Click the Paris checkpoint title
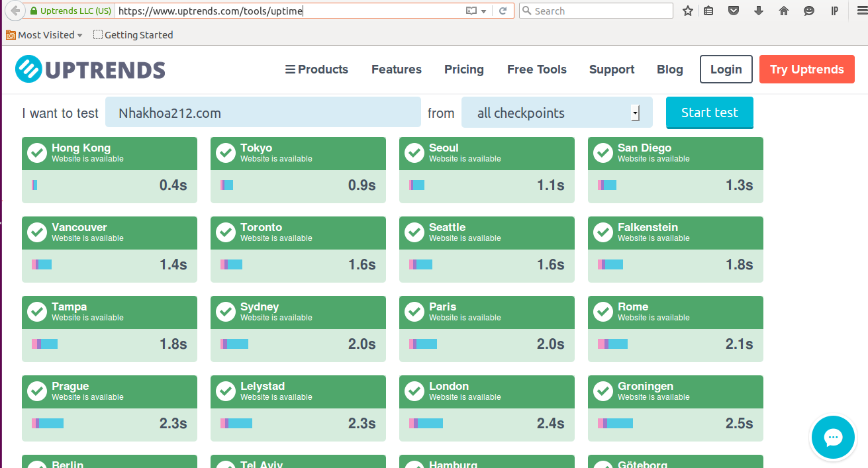 [x=443, y=306]
